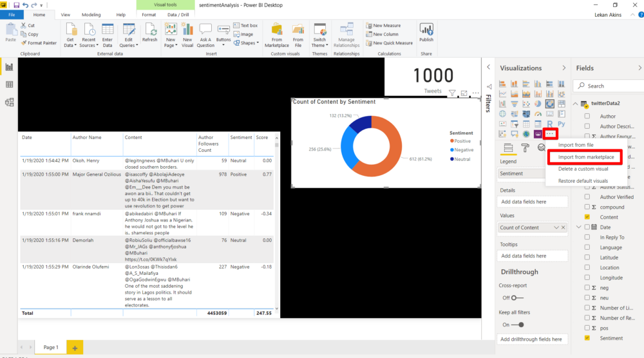Screen dimensions: 644x358
Task: Select the stacked bar chart visual
Action: click(502, 84)
